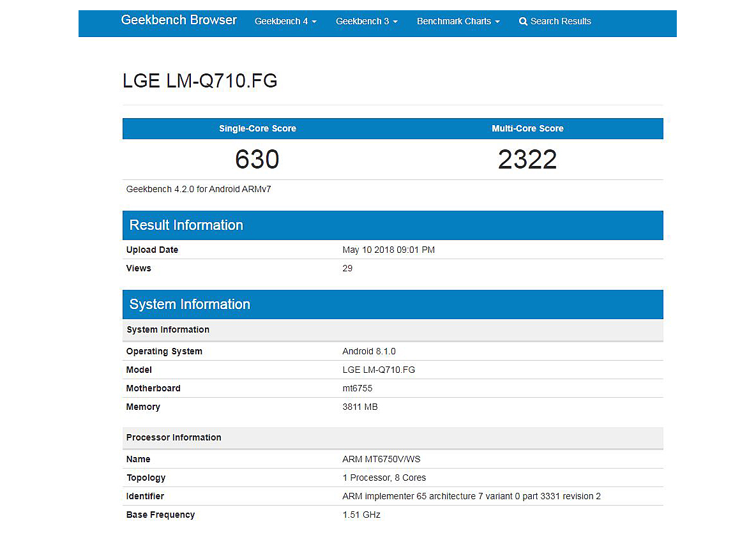
Task: Select the Motherboard label
Action: 153,388
